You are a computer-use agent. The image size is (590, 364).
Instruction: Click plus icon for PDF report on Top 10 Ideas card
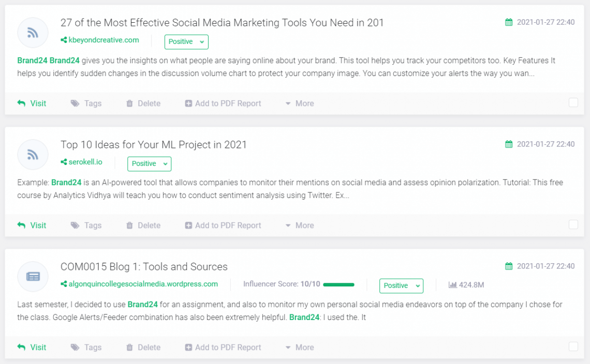click(x=188, y=225)
